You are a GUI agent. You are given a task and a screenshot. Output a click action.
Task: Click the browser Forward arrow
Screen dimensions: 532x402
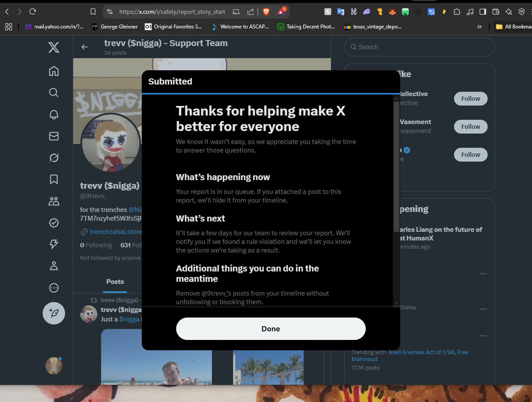20,12
